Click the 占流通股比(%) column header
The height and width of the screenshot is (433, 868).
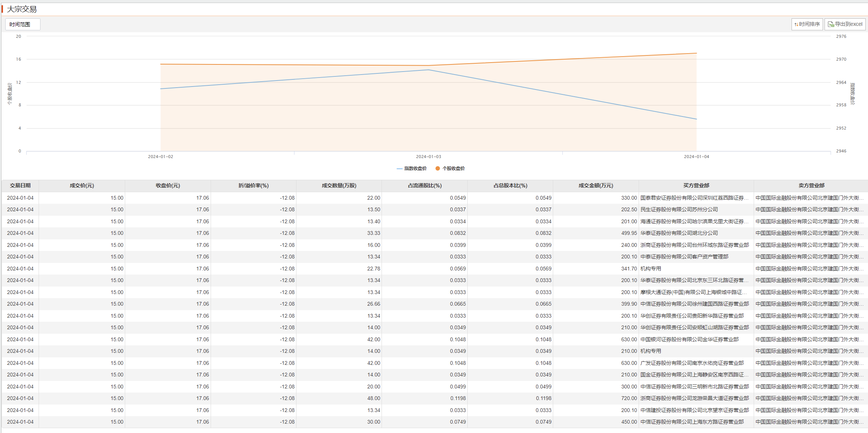[x=425, y=186]
